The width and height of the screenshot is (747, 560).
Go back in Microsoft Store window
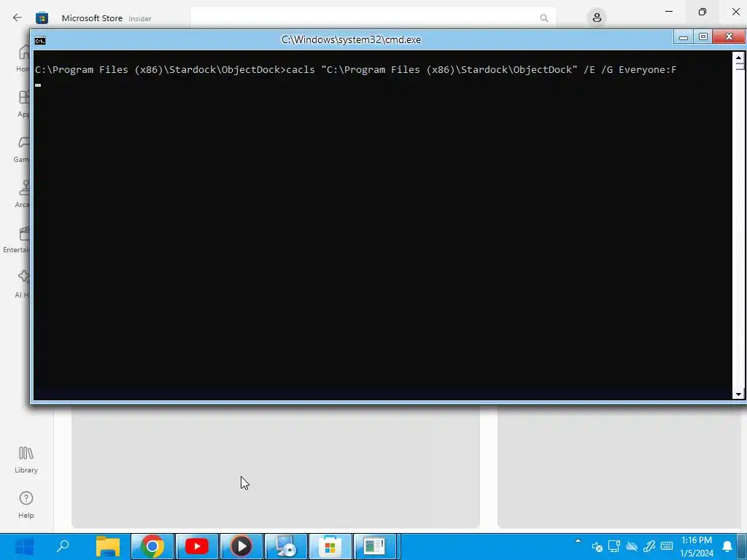[x=18, y=18]
